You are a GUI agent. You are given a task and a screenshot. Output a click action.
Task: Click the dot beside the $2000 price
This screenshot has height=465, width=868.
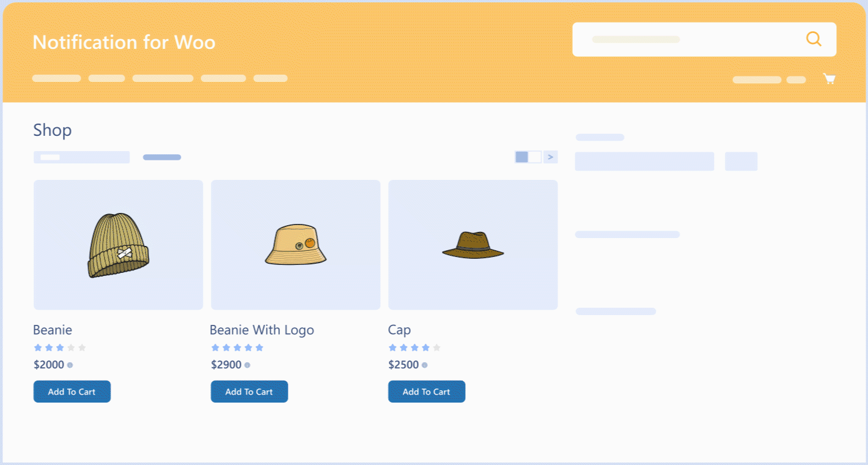pos(70,365)
